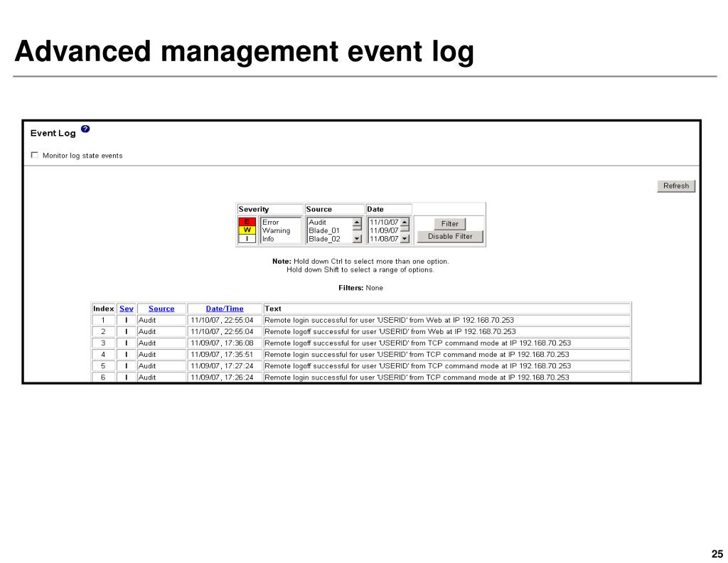Click the Filters: None status text
The height and width of the screenshot is (563, 728).
(x=360, y=288)
